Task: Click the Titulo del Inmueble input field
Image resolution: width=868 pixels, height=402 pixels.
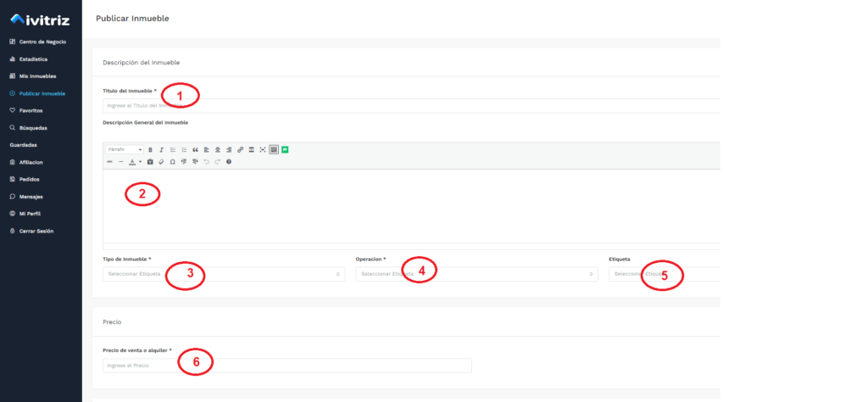Action: tap(407, 106)
